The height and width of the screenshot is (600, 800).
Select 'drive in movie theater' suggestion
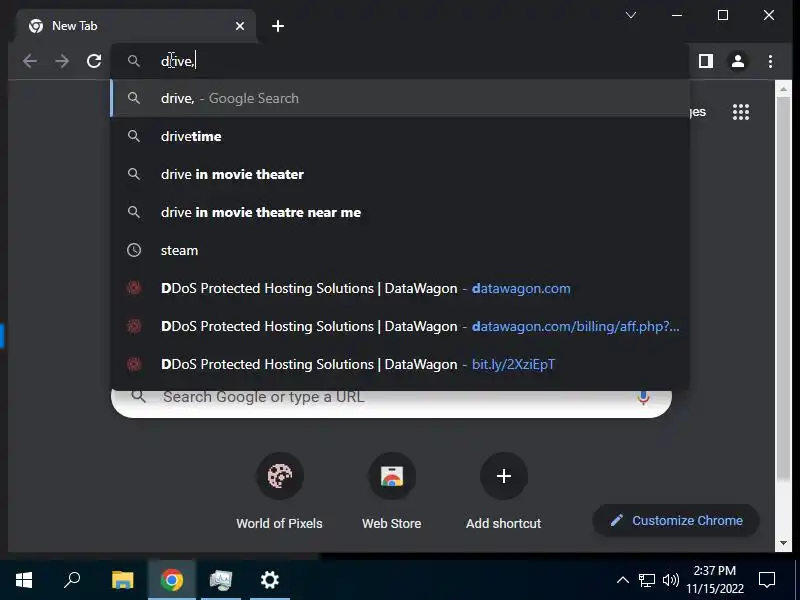pyautogui.click(x=399, y=174)
